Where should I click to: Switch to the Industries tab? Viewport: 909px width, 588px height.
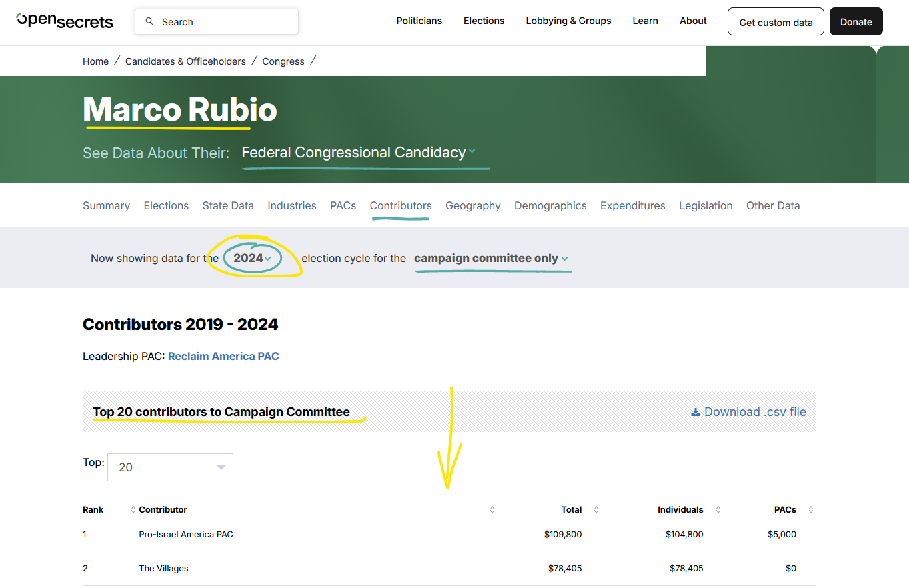[x=292, y=206]
